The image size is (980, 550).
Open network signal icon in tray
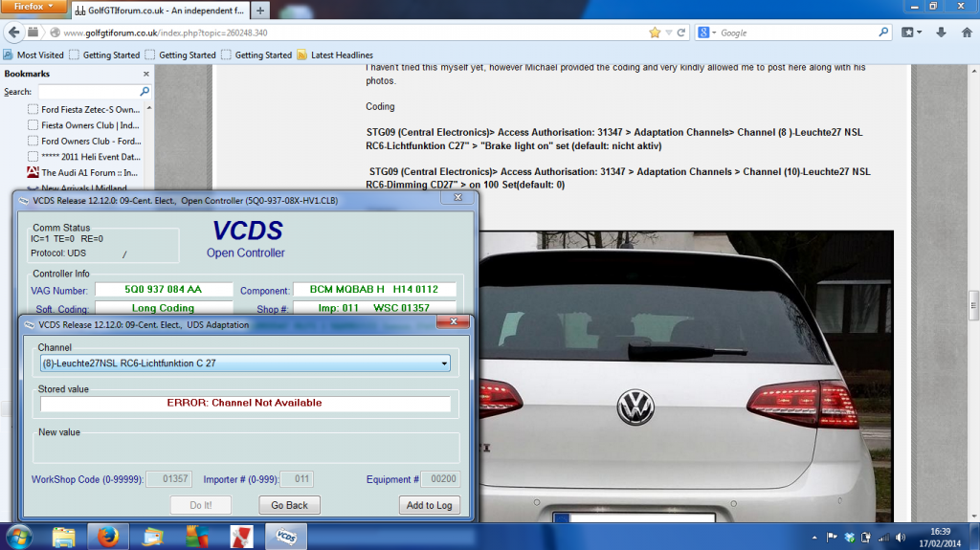click(x=883, y=537)
